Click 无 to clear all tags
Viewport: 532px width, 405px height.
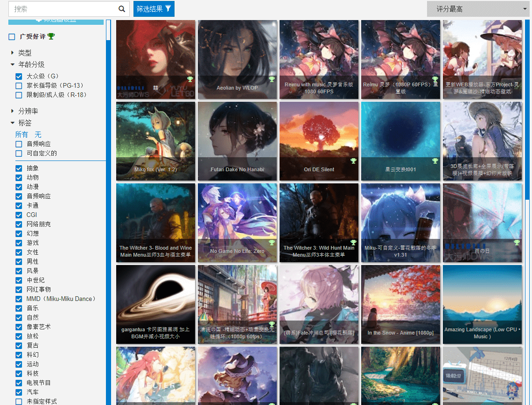(x=38, y=134)
